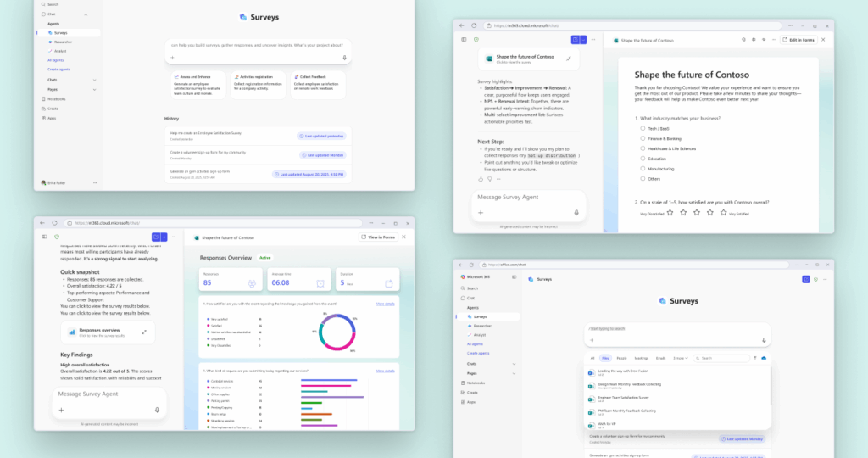The height and width of the screenshot is (458, 868).
Task: Click Search field in file picker tabs row
Action: pyautogui.click(x=721, y=358)
